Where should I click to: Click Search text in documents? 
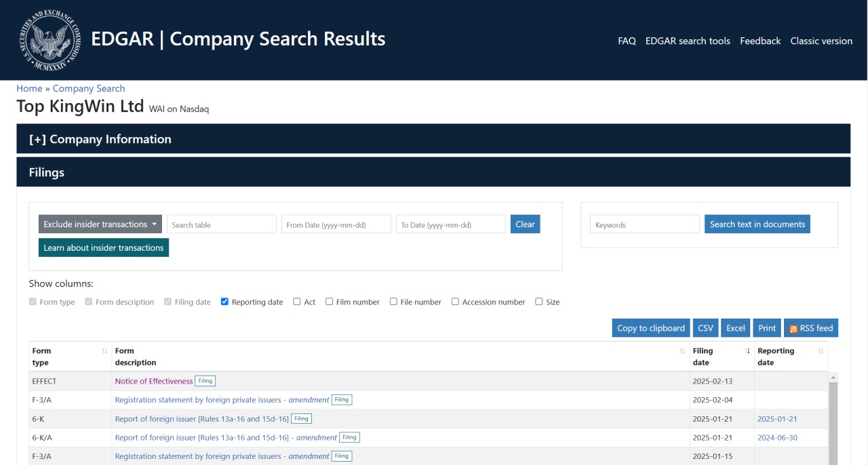click(x=757, y=224)
